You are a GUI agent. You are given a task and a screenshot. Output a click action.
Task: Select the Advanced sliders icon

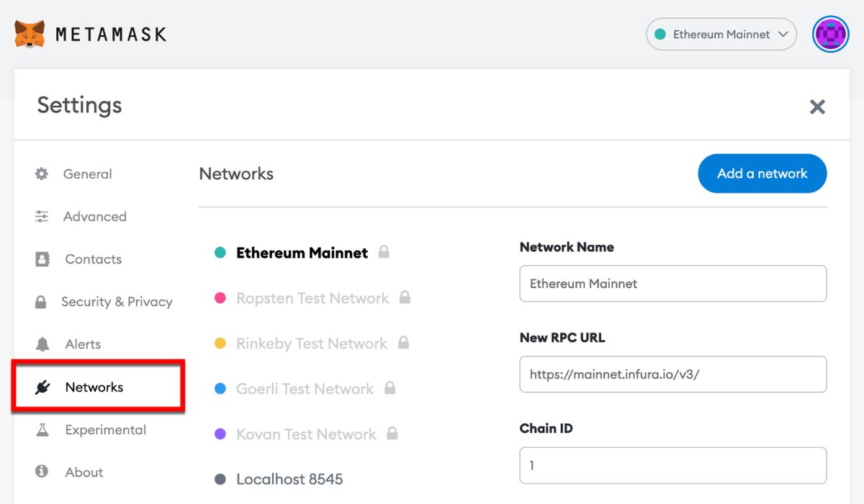(x=41, y=216)
